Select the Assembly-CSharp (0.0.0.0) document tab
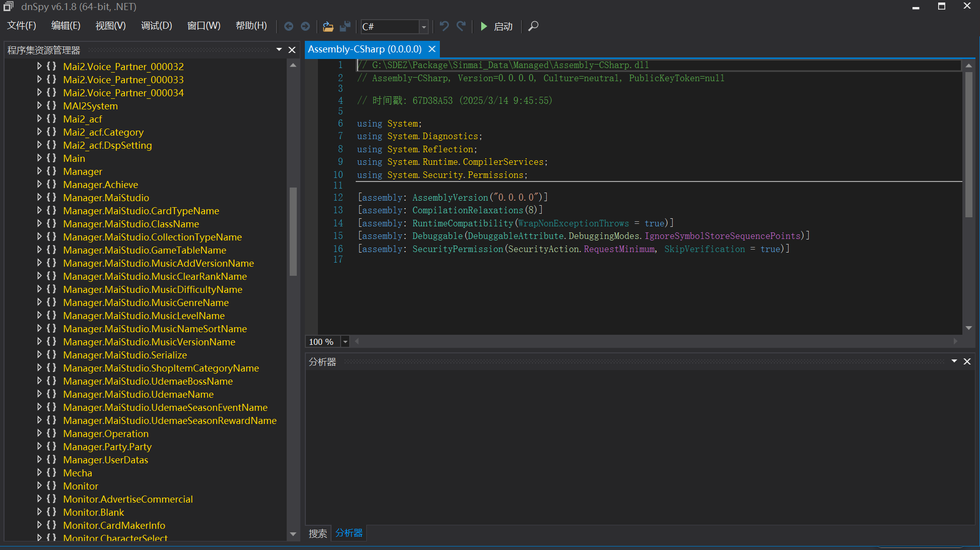This screenshot has height=550, width=980. click(x=365, y=49)
